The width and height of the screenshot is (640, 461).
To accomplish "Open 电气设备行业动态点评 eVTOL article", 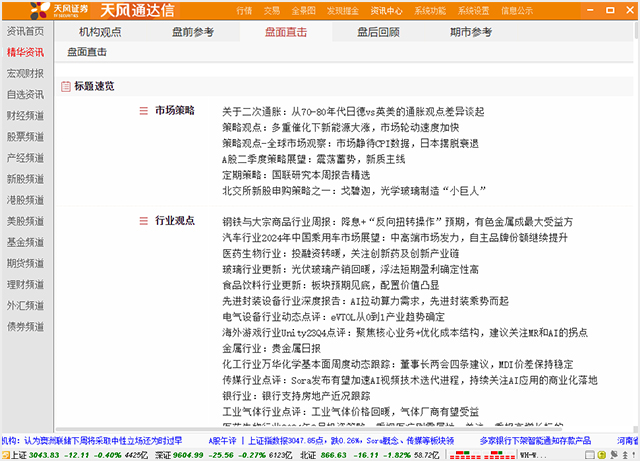I will (333, 317).
